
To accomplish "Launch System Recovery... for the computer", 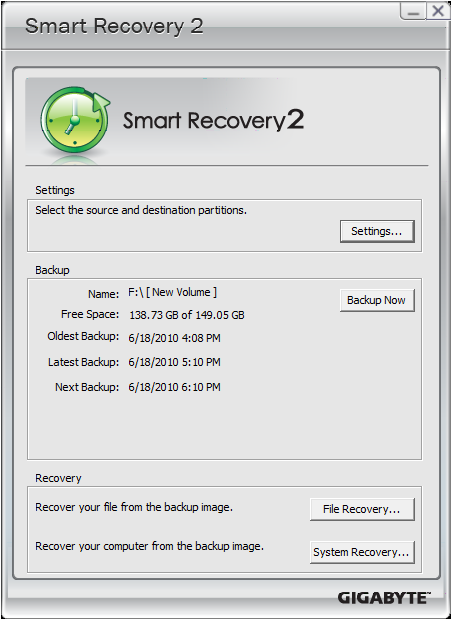I will pos(362,552).
